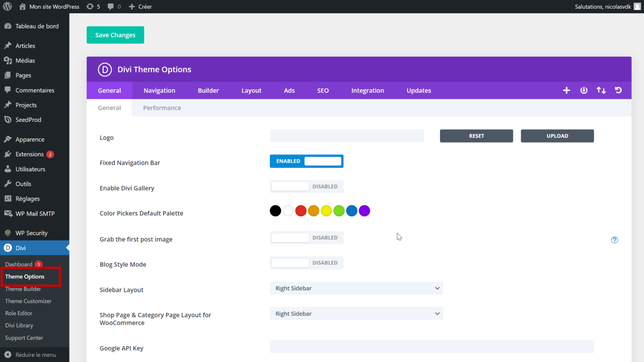The width and height of the screenshot is (644, 362).
Task: Click the plus icon beside Créer
Action: [132, 6]
